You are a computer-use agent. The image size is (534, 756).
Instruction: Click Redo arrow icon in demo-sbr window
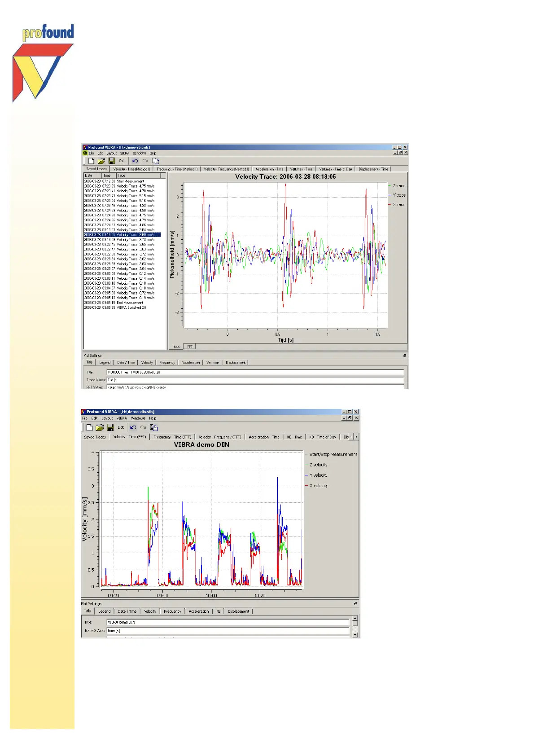pyautogui.click(x=145, y=161)
